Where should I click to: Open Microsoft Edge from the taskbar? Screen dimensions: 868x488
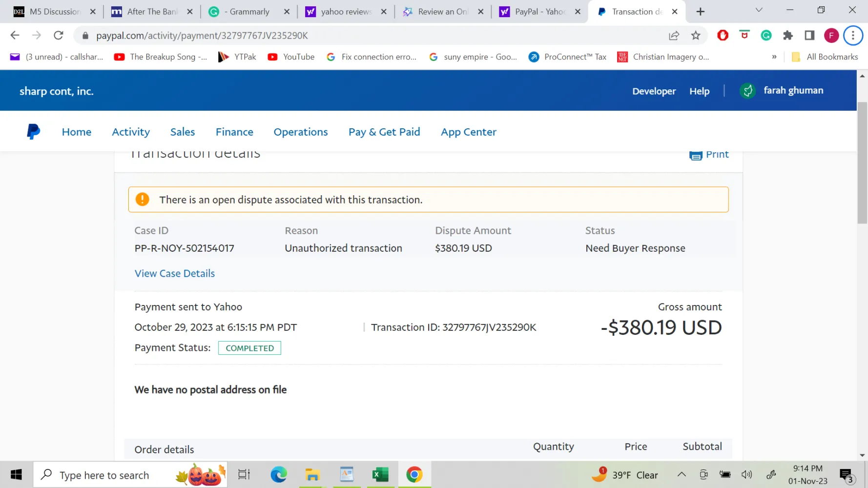(279, 474)
